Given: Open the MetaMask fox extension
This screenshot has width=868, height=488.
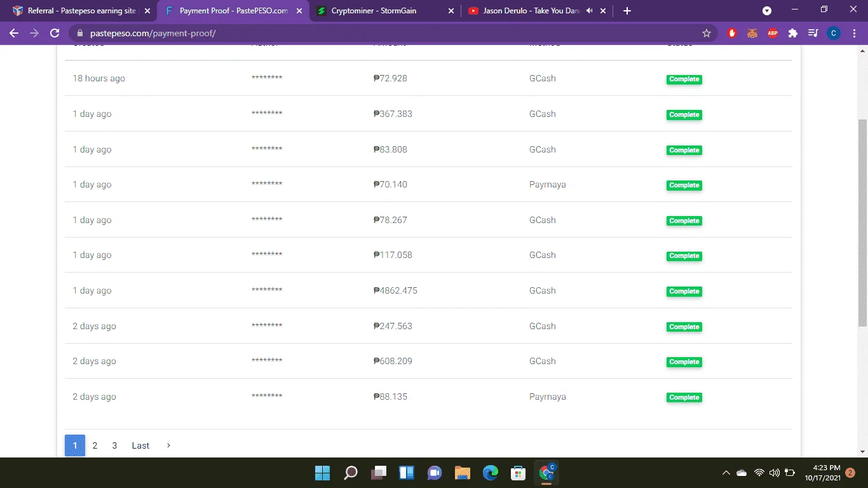Looking at the screenshot, I should pos(752,33).
